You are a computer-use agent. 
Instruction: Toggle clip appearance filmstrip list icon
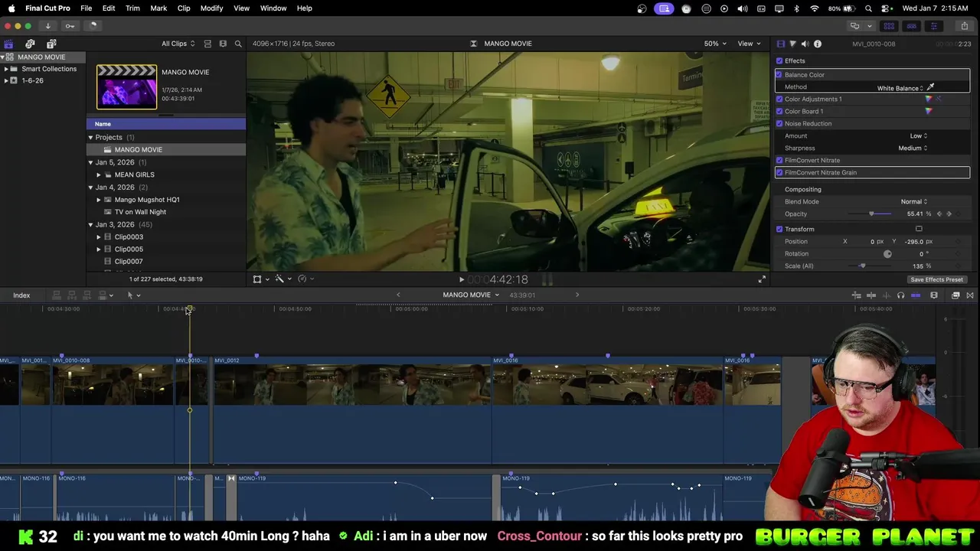[207, 44]
